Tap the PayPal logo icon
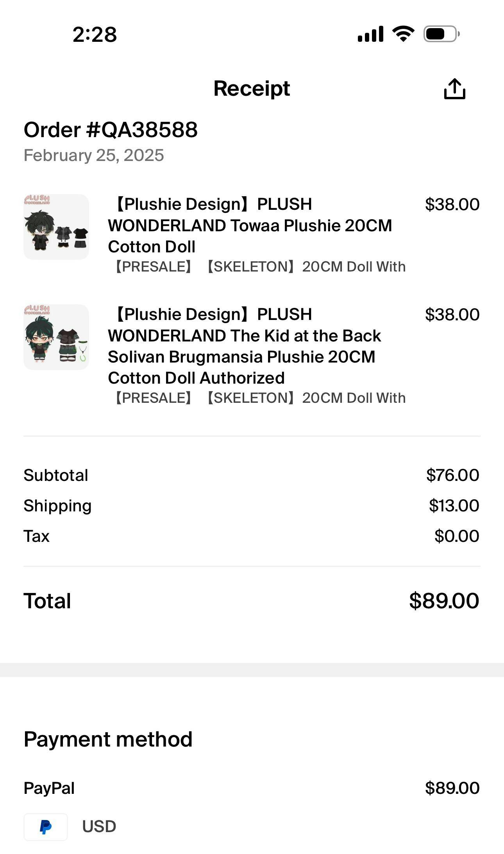The width and height of the screenshot is (504, 854). [x=46, y=827]
